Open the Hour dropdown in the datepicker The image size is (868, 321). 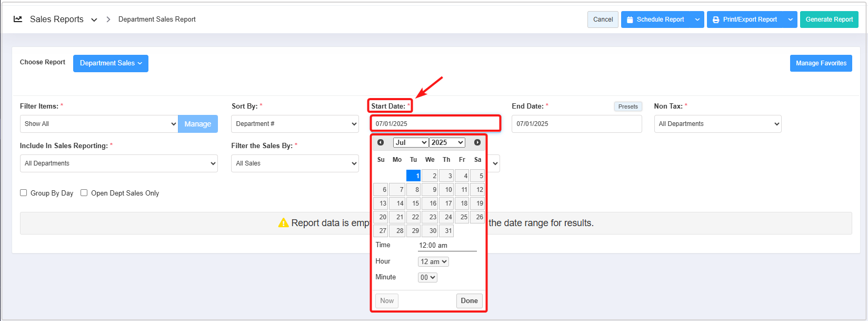pyautogui.click(x=433, y=261)
